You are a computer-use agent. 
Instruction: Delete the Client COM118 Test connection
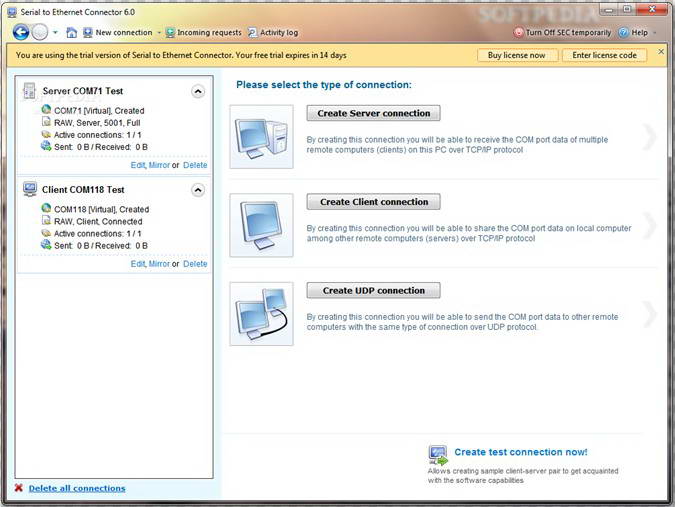195,263
